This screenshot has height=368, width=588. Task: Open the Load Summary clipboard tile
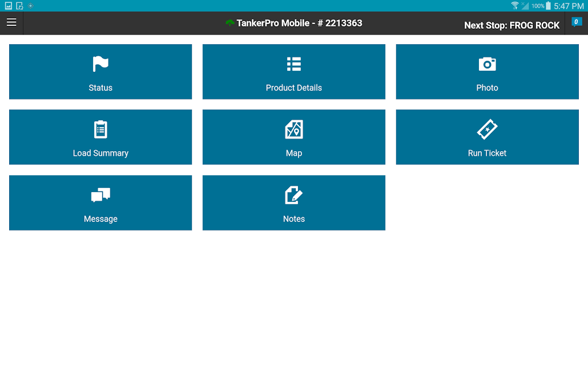click(x=100, y=137)
